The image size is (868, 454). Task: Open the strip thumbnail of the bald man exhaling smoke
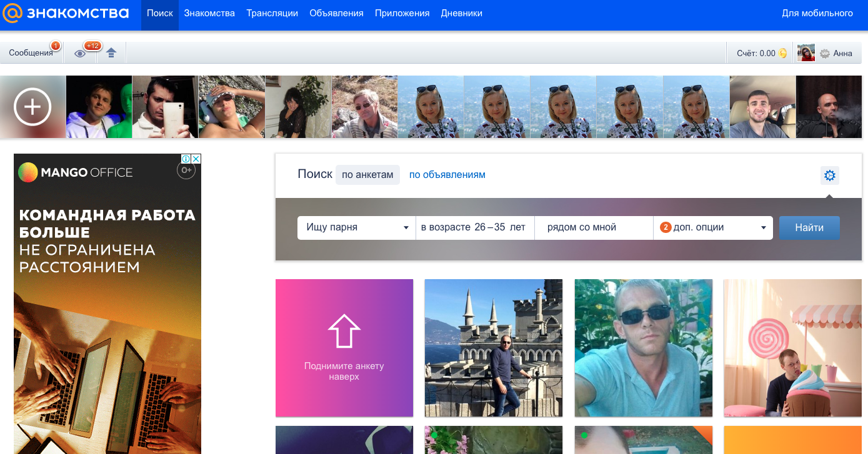click(829, 107)
